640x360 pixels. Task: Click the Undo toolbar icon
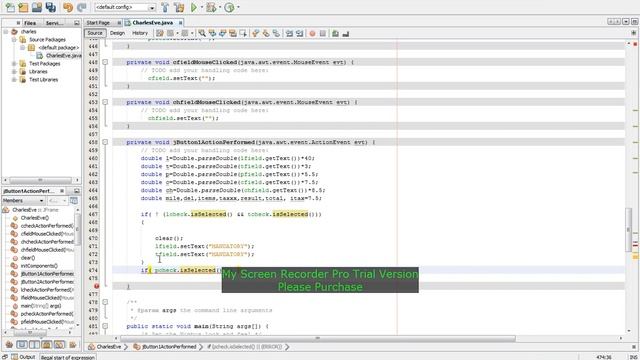pyautogui.click(x=68, y=7)
